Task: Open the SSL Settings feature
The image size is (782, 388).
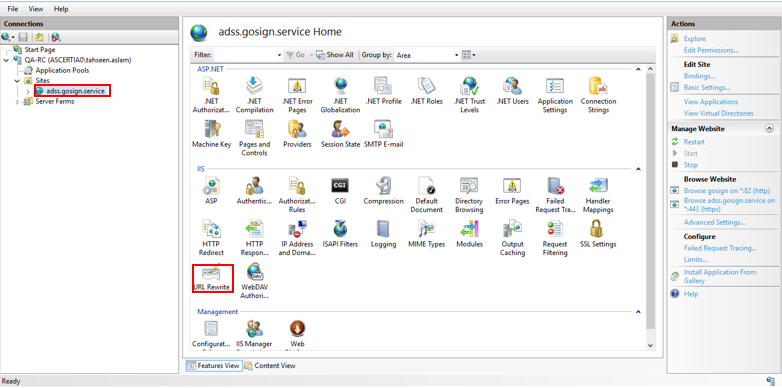Action: 598,234
